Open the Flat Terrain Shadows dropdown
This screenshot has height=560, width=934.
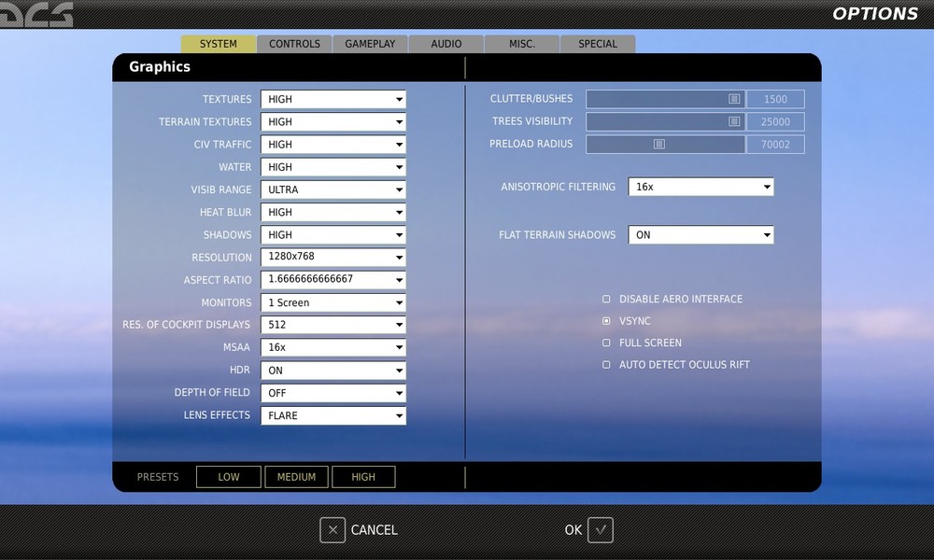[x=701, y=235]
